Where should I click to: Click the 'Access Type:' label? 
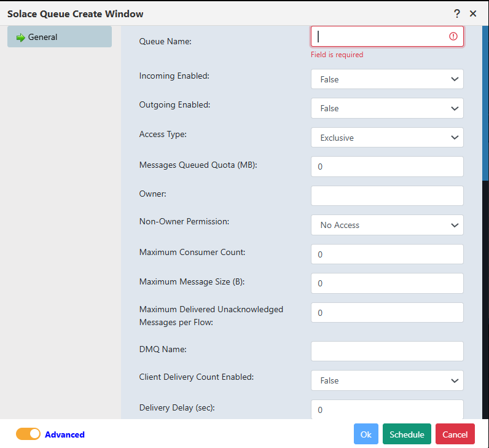tap(163, 134)
